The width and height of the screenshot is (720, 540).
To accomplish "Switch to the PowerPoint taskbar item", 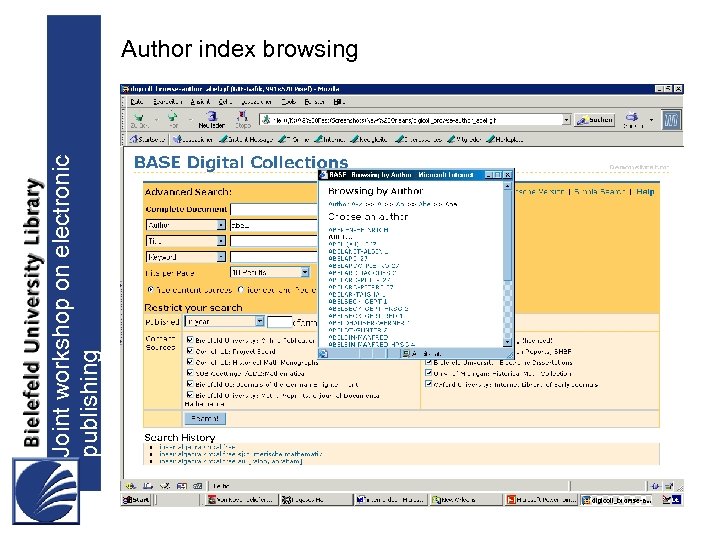I will (x=541, y=500).
